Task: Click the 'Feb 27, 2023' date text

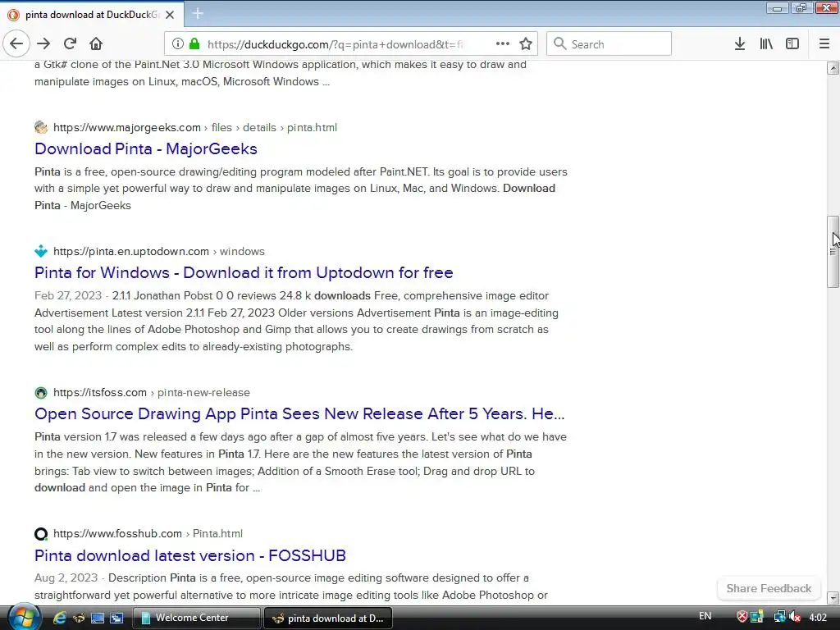Action: (68, 295)
